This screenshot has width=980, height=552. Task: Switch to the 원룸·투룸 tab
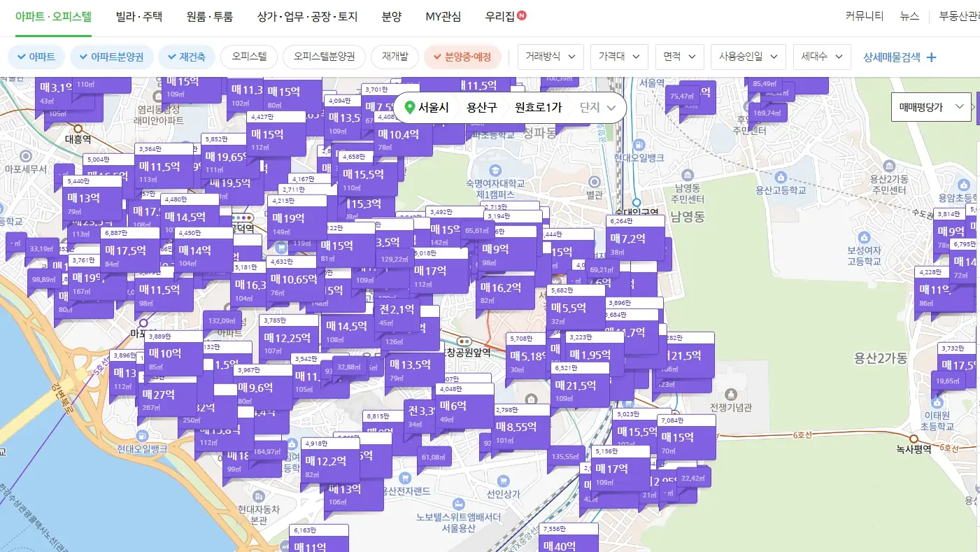click(x=208, y=17)
